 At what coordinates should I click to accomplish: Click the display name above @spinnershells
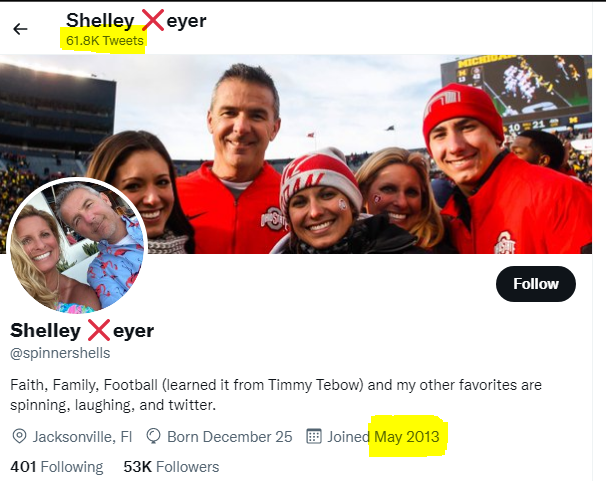coord(82,330)
